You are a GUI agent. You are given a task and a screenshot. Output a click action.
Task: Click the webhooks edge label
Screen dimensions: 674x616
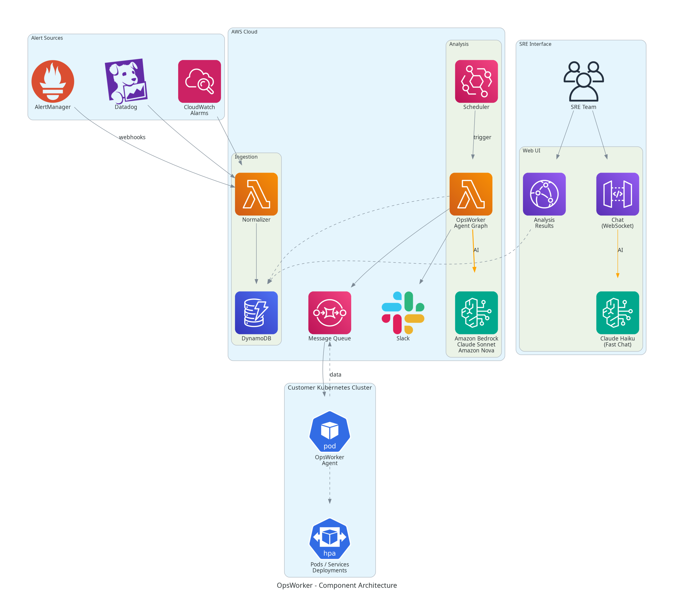pyautogui.click(x=132, y=137)
